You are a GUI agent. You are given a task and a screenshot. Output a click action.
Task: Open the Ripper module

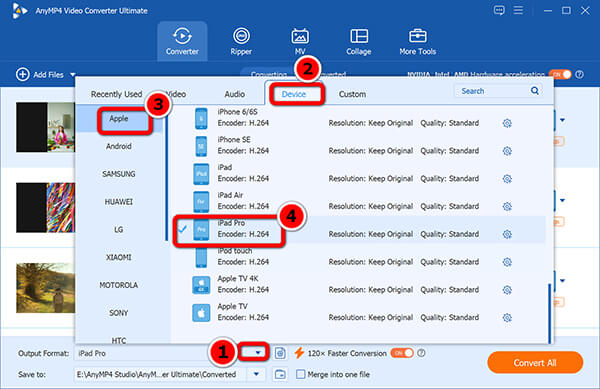pyautogui.click(x=241, y=41)
